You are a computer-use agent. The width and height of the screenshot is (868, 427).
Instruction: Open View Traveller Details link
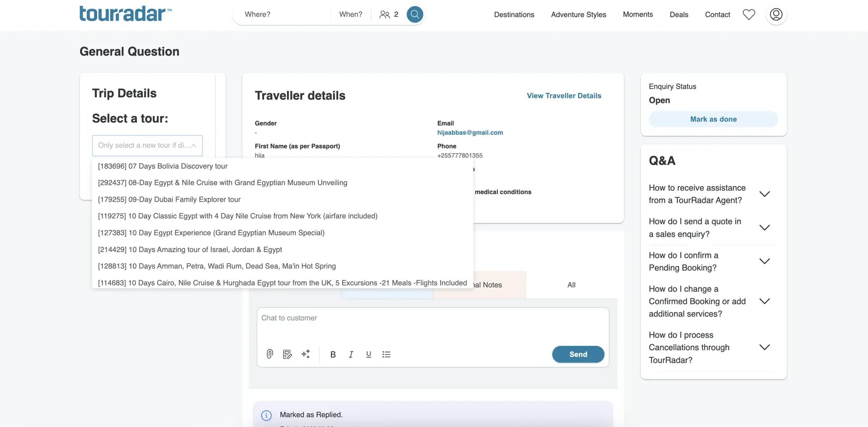click(564, 96)
